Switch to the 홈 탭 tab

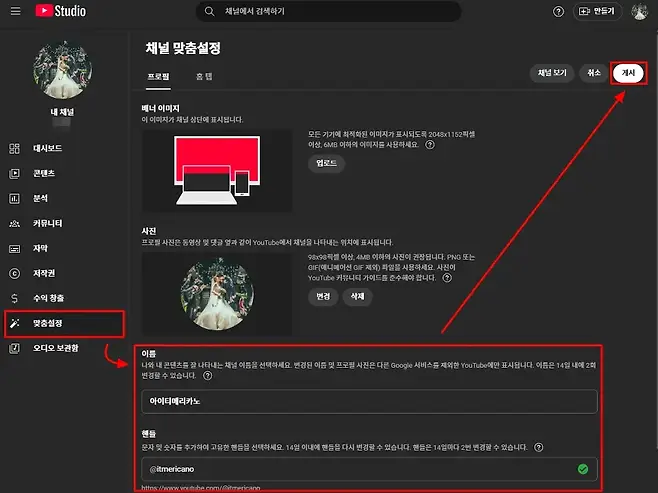[204, 77]
